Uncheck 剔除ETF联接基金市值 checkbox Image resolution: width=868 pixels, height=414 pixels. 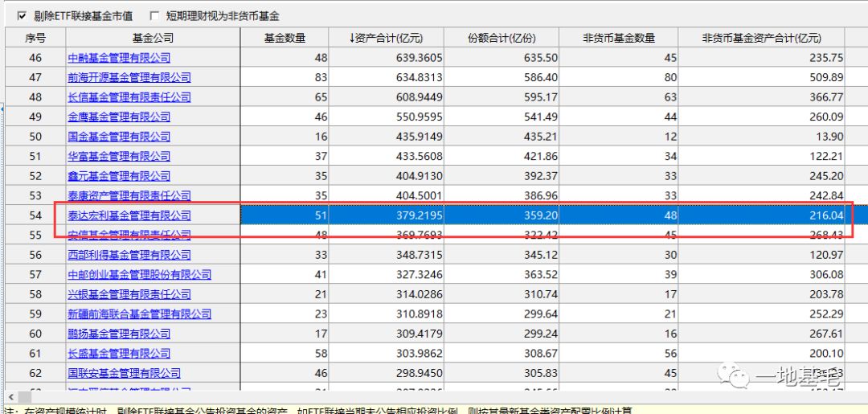[23, 16]
